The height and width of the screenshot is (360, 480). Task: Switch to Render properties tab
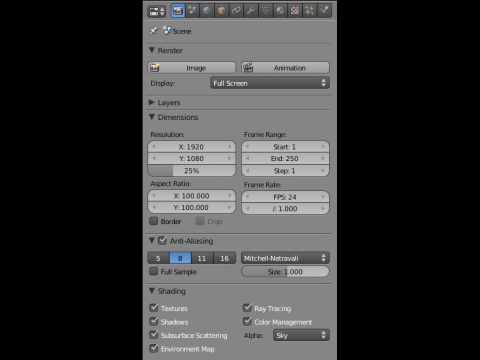click(x=178, y=11)
